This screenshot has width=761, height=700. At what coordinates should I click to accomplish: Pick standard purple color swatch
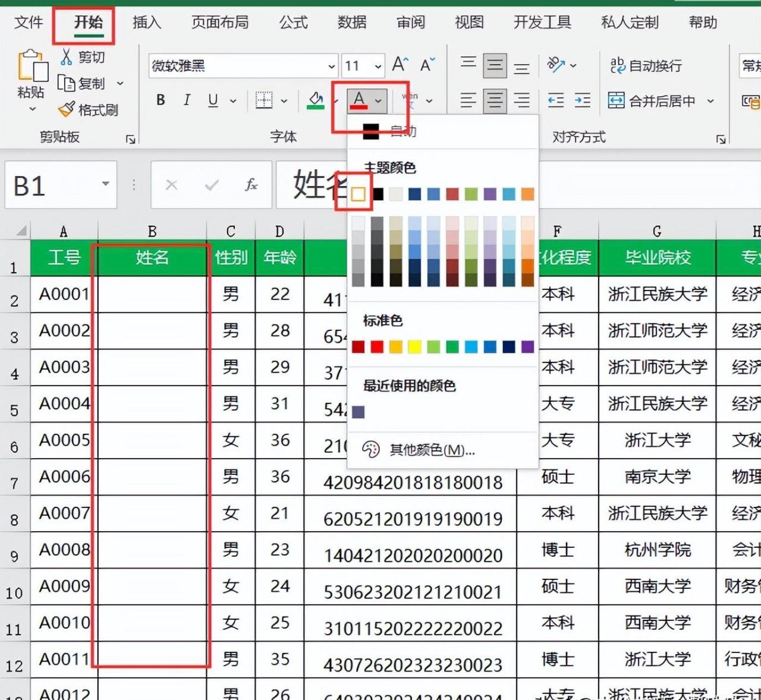click(527, 346)
